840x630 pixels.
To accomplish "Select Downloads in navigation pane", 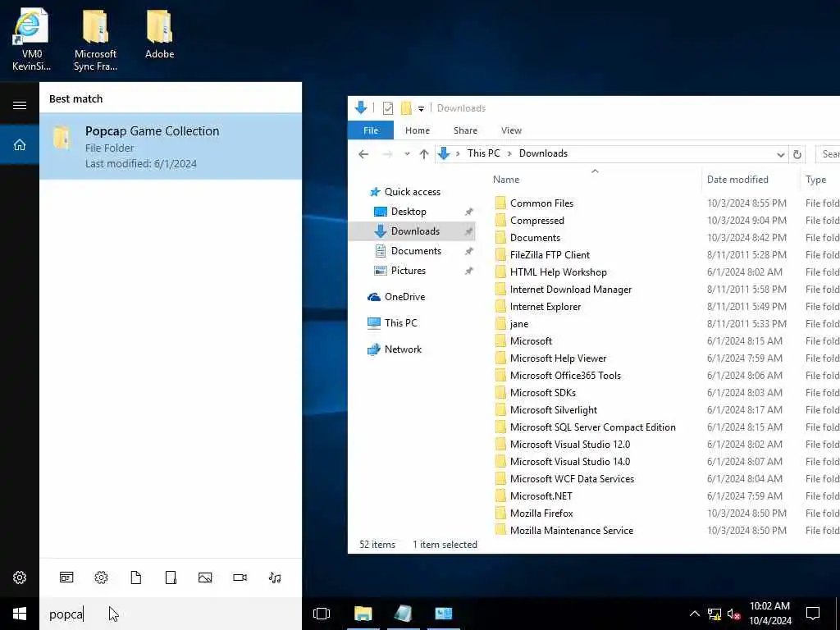I will [x=412, y=231].
